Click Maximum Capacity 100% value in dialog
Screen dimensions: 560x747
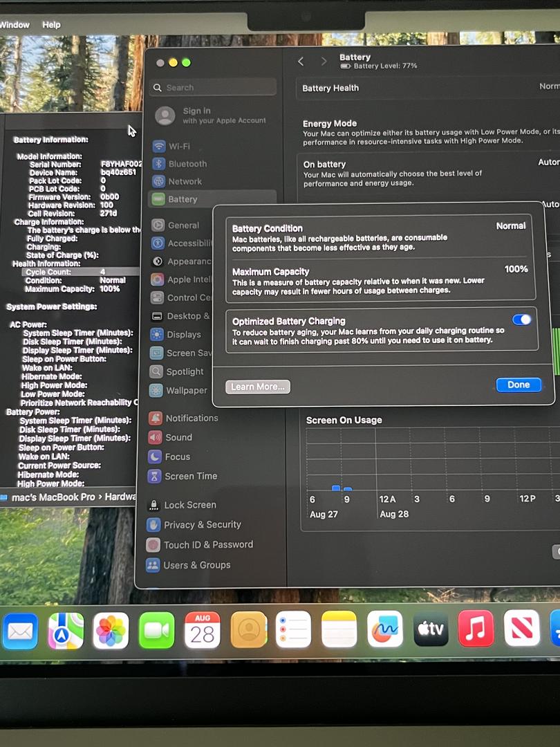[x=516, y=269]
